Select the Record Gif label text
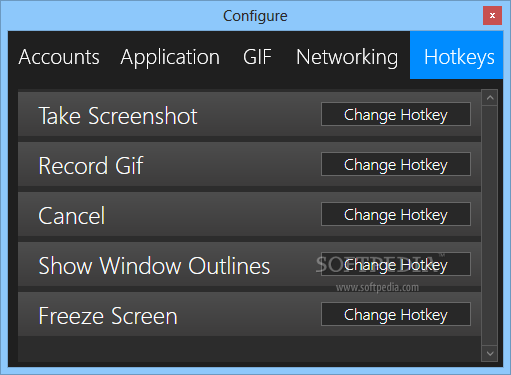 [x=91, y=166]
